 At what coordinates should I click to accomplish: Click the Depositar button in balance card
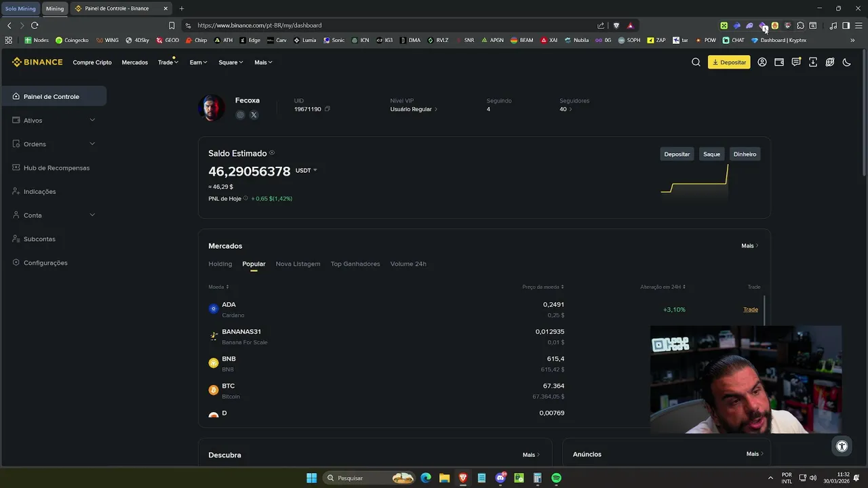(677, 154)
